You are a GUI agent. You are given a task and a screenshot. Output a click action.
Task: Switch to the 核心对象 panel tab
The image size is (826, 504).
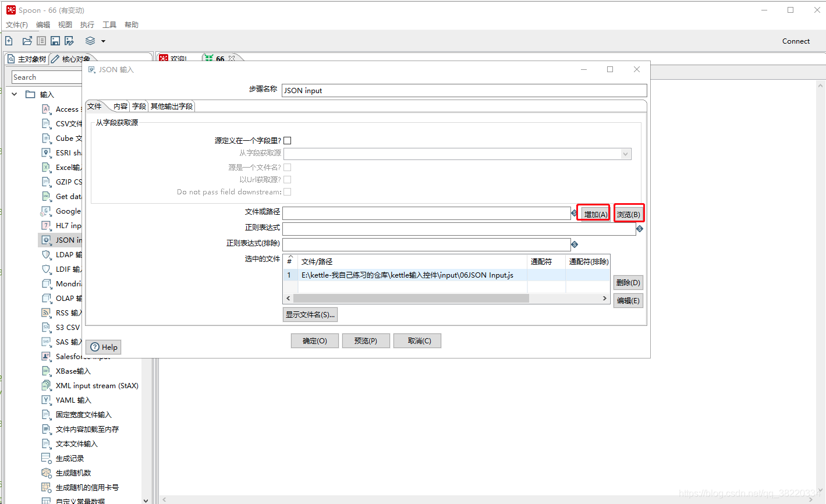[x=71, y=59]
